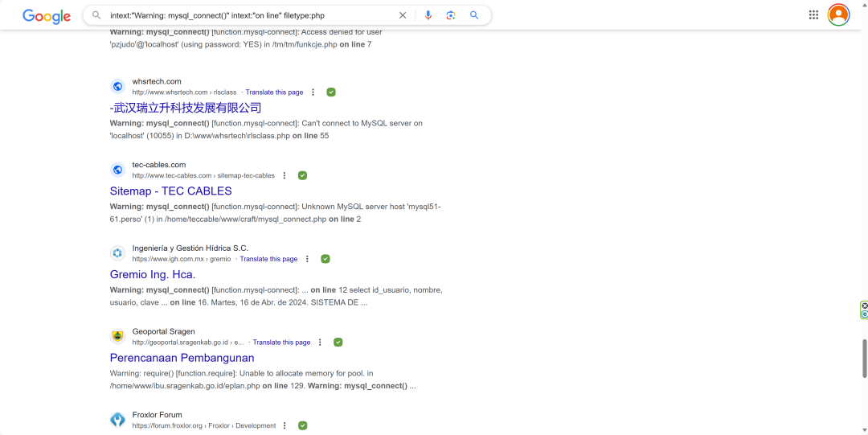Translate the Geoportal Sragen page
Screen dimensions: 868x435
pyautogui.click(x=282, y=343)
